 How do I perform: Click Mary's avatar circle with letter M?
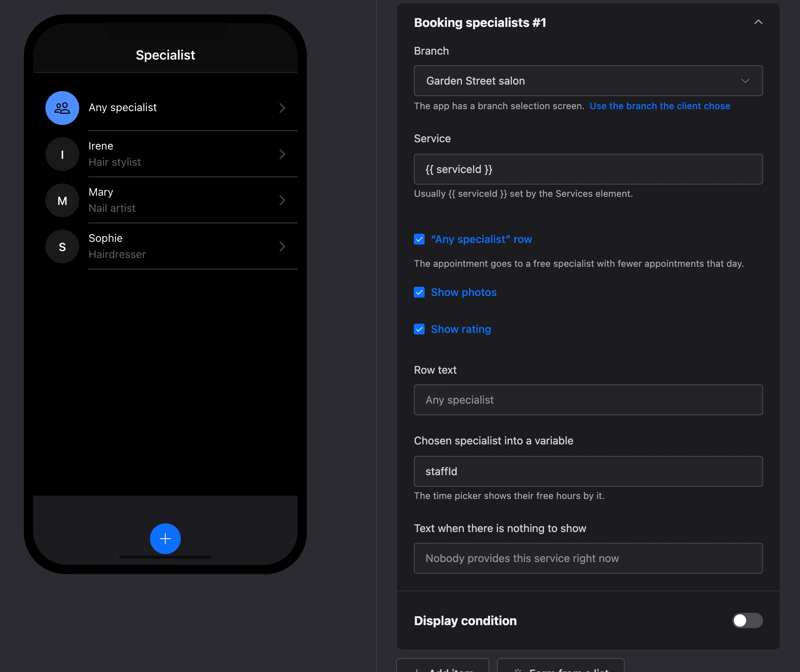coord(62,200)
